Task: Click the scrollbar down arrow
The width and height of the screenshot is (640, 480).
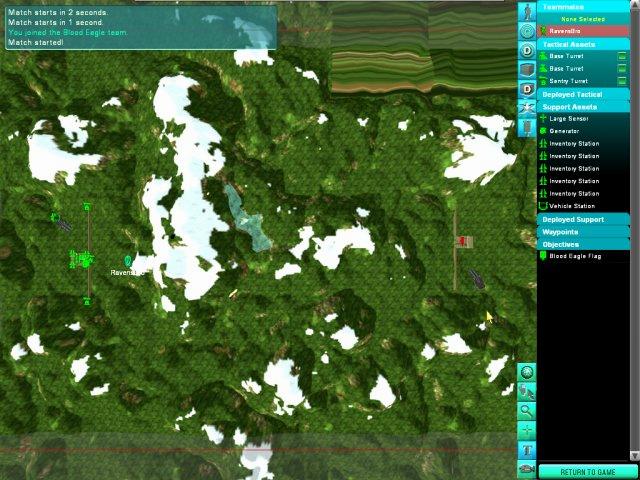Action: (635, 455)
